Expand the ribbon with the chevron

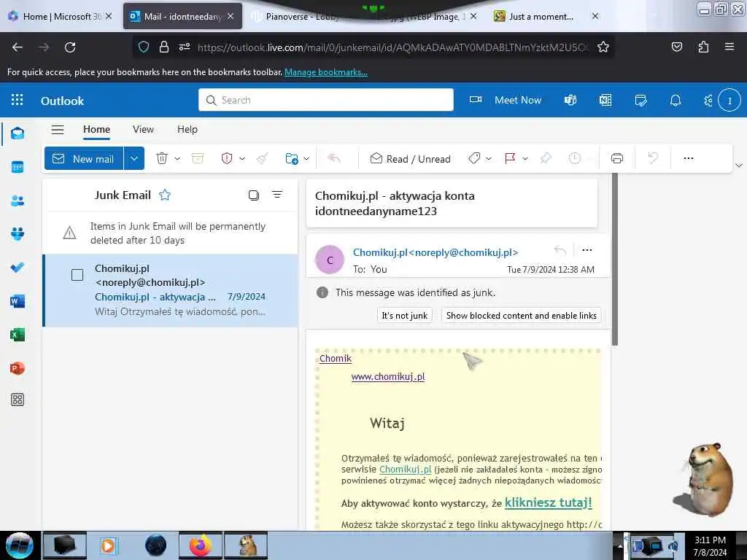click(x=739, y=166)
